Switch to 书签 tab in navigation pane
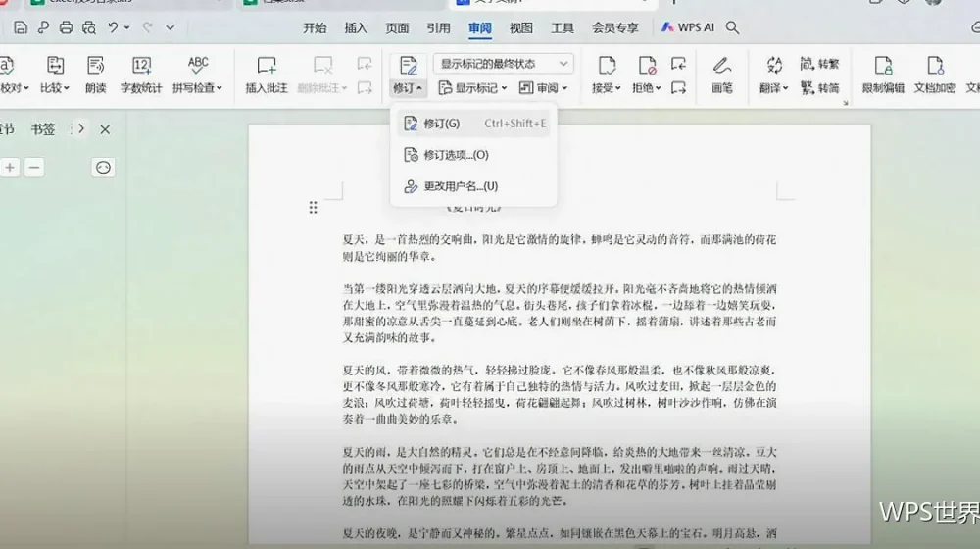 43,129
